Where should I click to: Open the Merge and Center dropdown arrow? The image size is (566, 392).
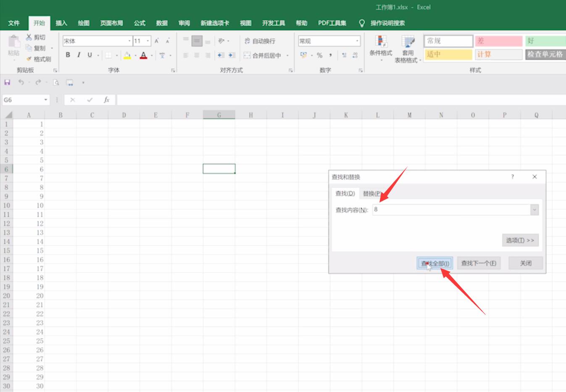(x=287, y=55)
